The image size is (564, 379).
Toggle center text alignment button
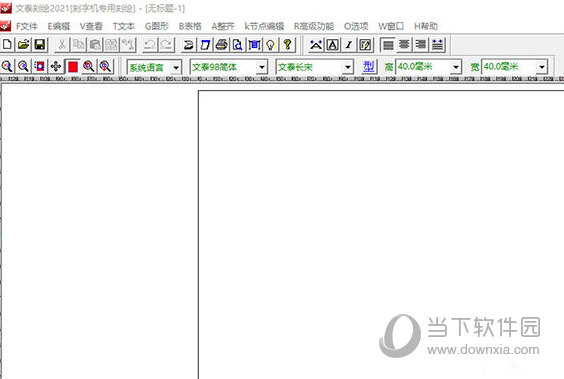[404, 45]
